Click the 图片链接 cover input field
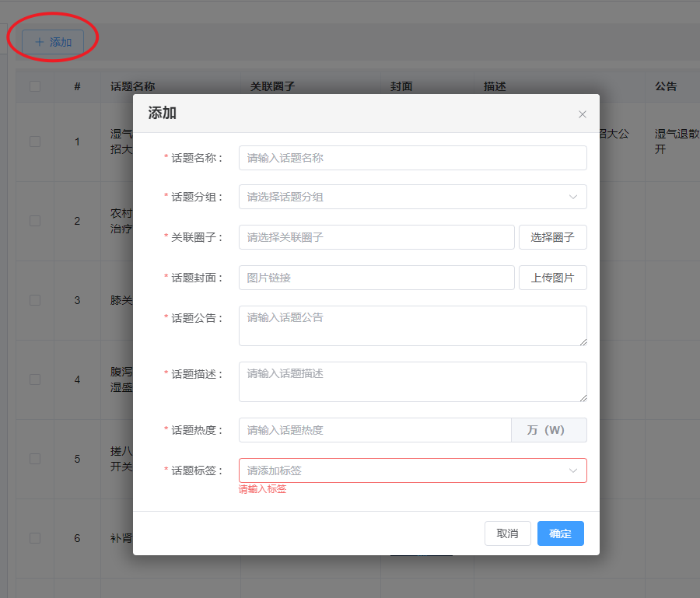 pos(376,278)
